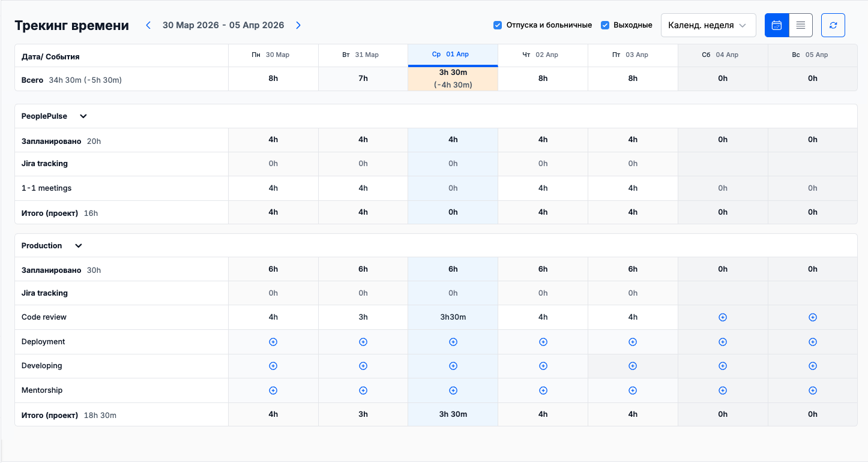Image resolution: width=868 pixels, height=463 pixels.
Task: Add Code review time for Saturday 04 Апр
Action: coord(723,317)
